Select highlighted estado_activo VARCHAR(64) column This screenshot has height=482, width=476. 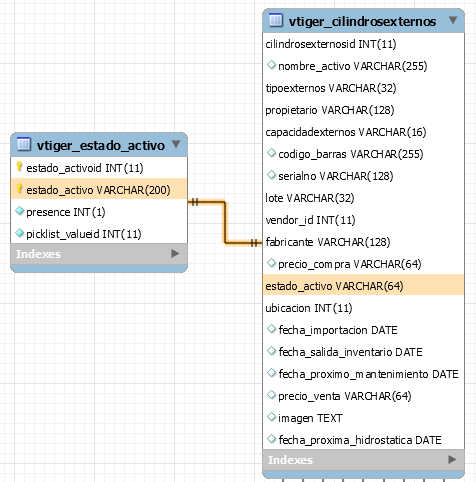coord(363,286)
